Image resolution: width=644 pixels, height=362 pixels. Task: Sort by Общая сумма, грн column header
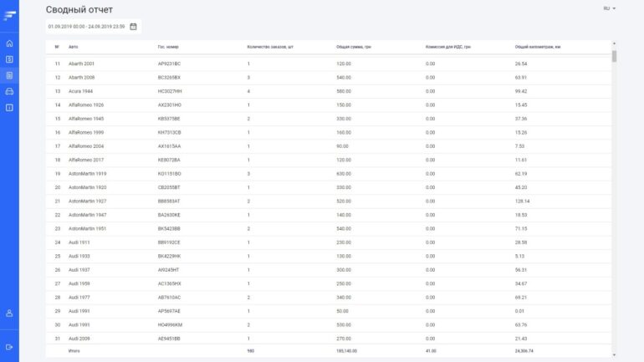[353, 47]
